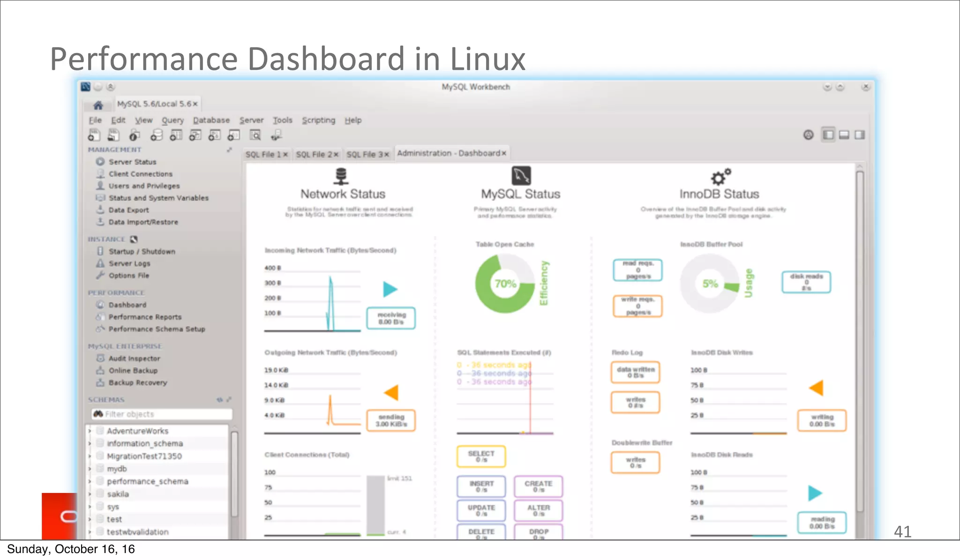Open the Database menu
The image size is (960, 560).
coord(211,120)
